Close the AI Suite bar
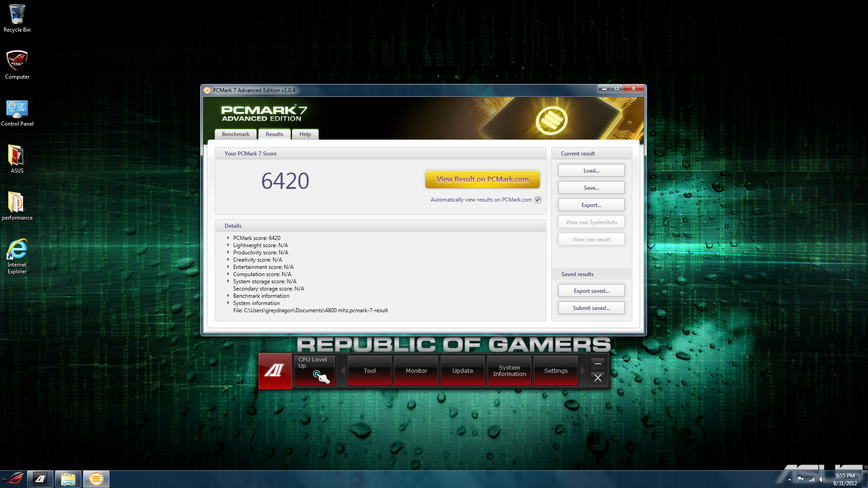This screenshot has width=868, height=488. [x=598, y=378]
